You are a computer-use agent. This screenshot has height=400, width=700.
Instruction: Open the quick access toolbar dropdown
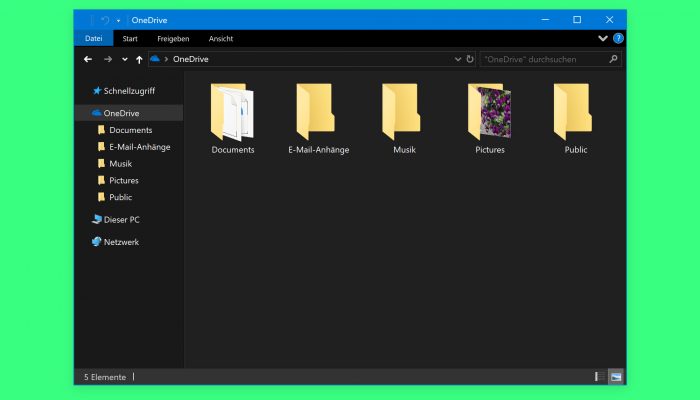pos(118,21)
